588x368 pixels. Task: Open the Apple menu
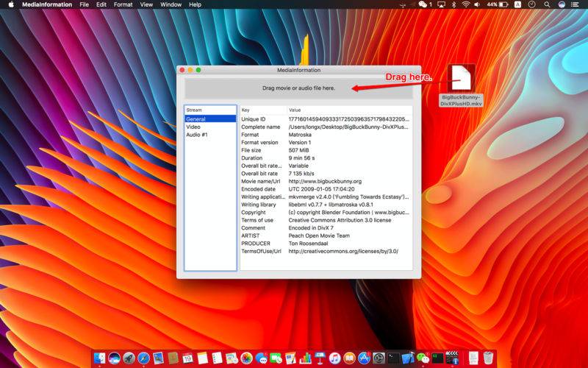[x=11, y=4]
